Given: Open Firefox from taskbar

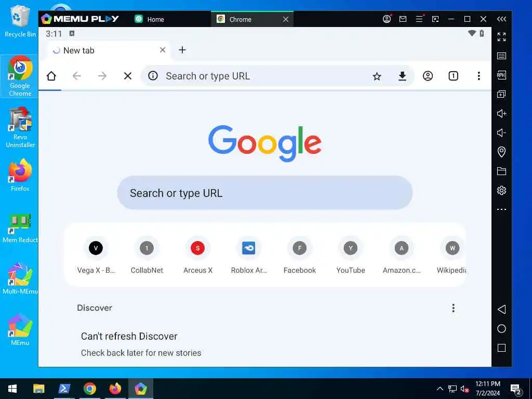Looking at the screenshot, I should (x=115, y=389).
